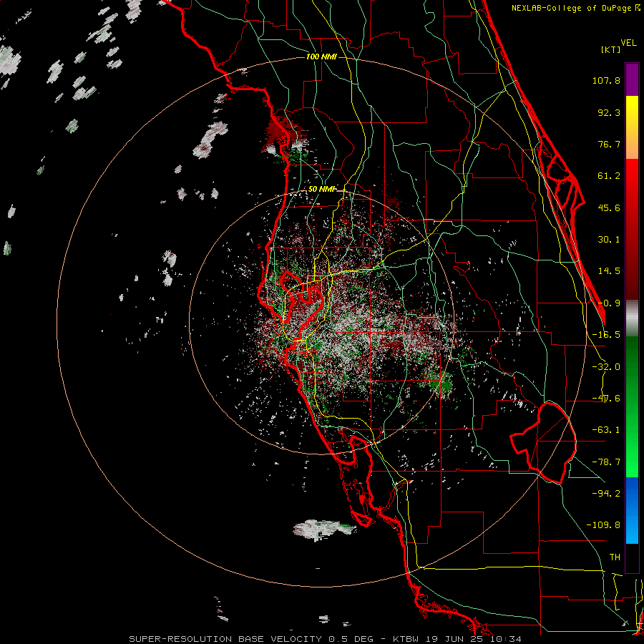Select the 30.1 scale value

609,239
